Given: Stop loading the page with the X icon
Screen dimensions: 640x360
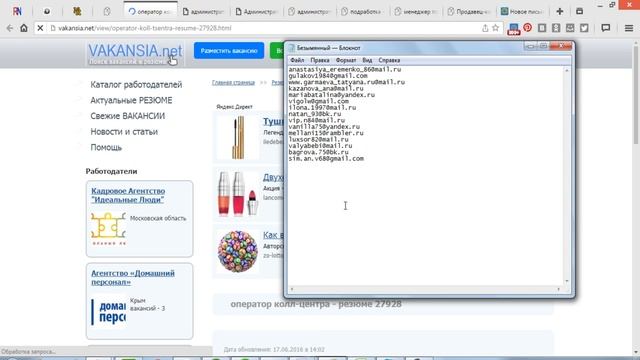Looking at the screenshot, I should 40,28.
